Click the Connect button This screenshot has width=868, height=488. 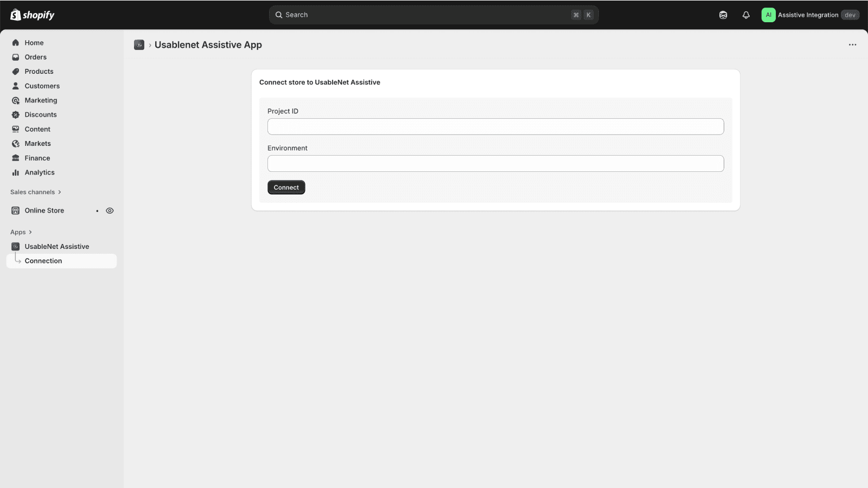286,187
